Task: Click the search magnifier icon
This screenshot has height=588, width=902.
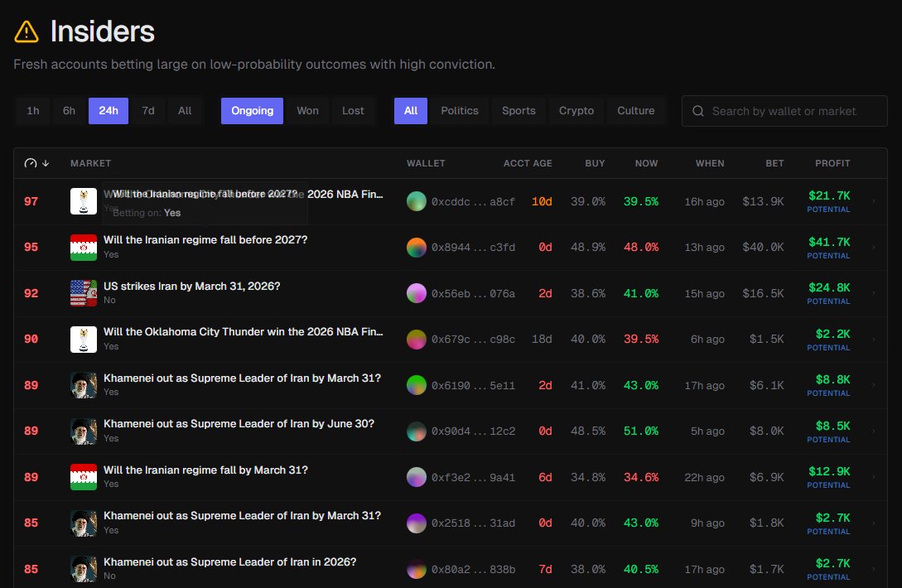Action: pos(697,111)
